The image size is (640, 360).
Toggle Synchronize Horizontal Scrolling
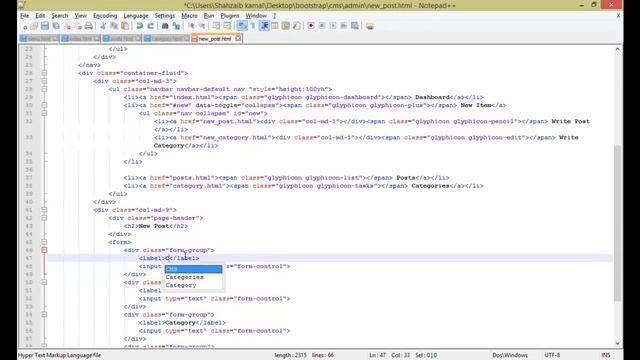[x=227, y=26]
